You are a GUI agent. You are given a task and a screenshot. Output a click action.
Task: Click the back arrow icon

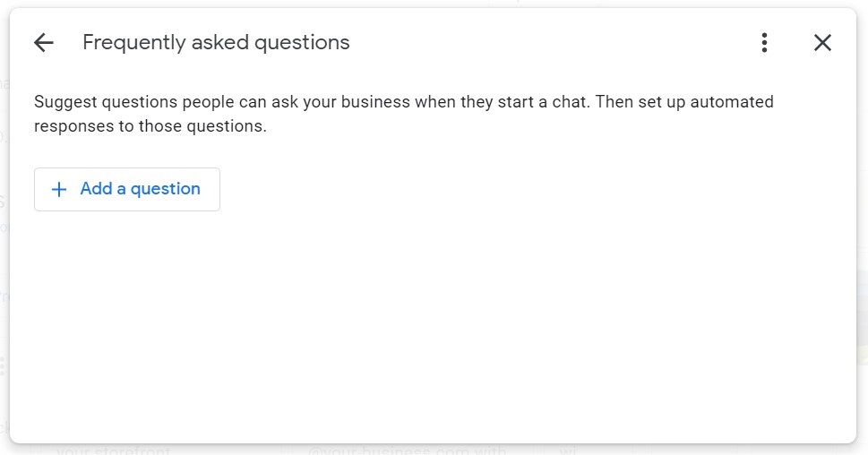click(43, 42)
